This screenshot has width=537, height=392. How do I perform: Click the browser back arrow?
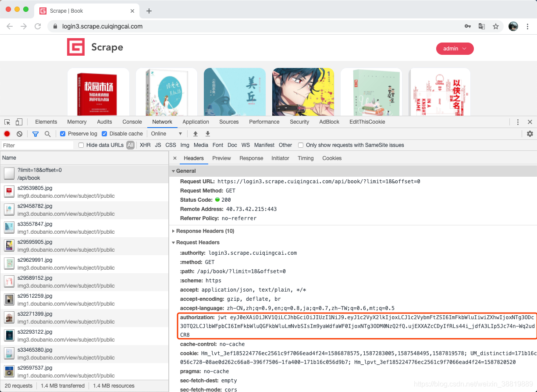(10, 26)
